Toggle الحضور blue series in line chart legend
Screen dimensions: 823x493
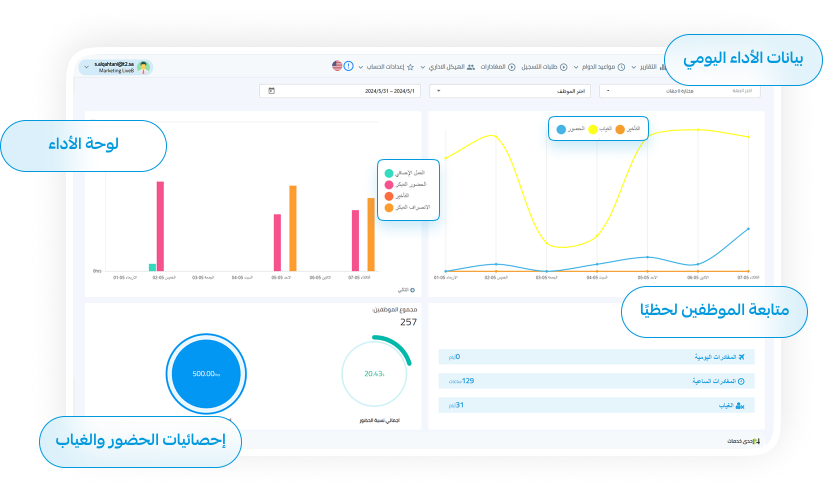point(561,129)
